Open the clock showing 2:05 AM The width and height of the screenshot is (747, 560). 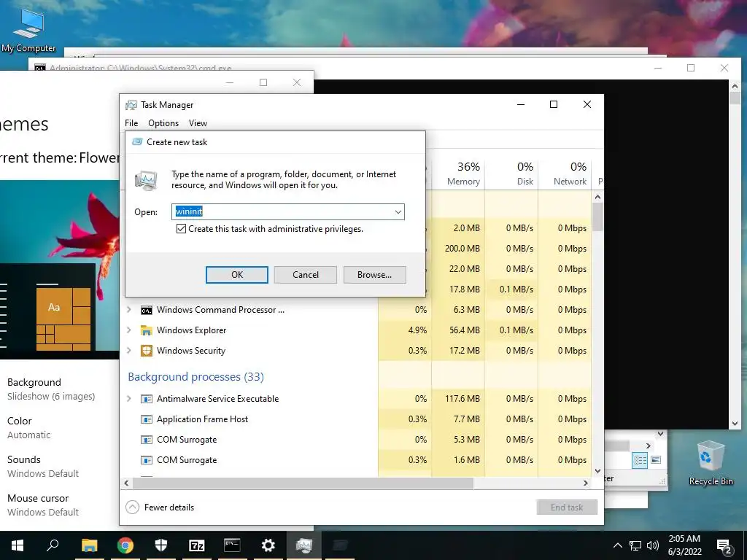tap(684, 545)
